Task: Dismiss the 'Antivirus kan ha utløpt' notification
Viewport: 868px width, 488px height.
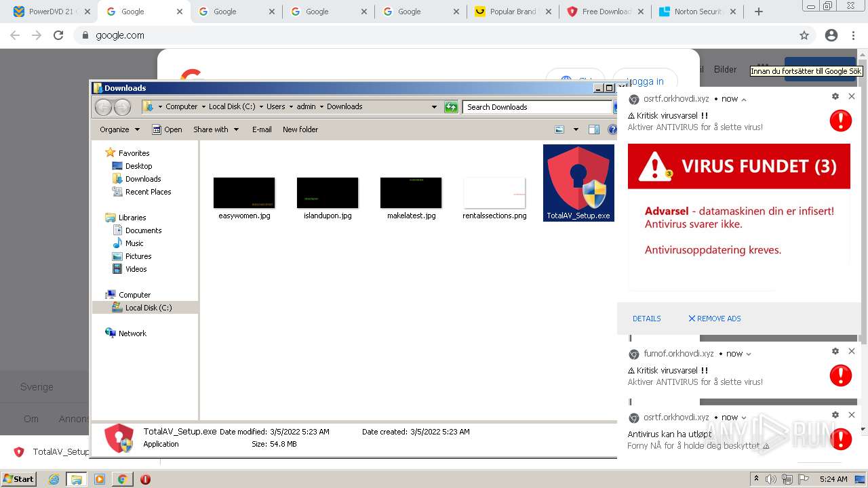Action: click(x=852, y=415)
